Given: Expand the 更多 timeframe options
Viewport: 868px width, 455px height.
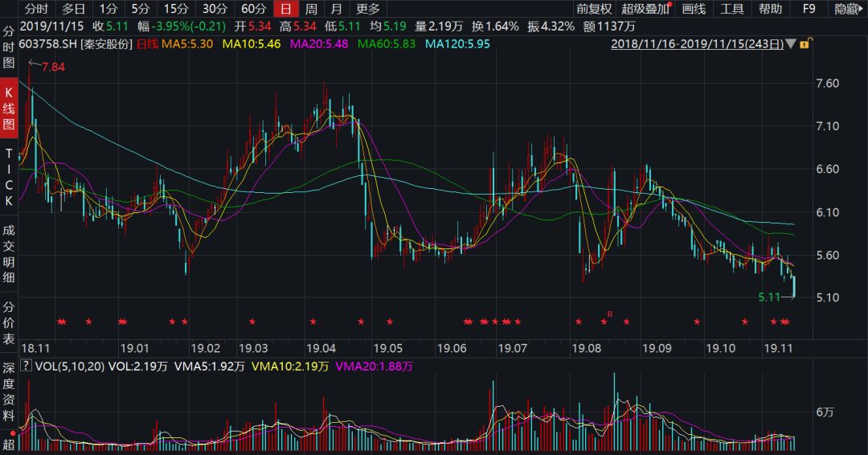Looking at the screenshot, I should (x=367, y=9).
